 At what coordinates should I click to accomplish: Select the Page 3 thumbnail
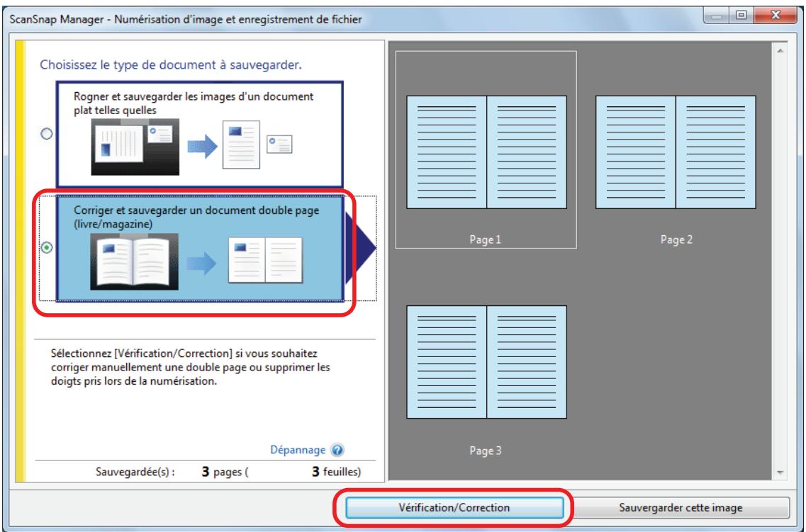click(486, 362)
